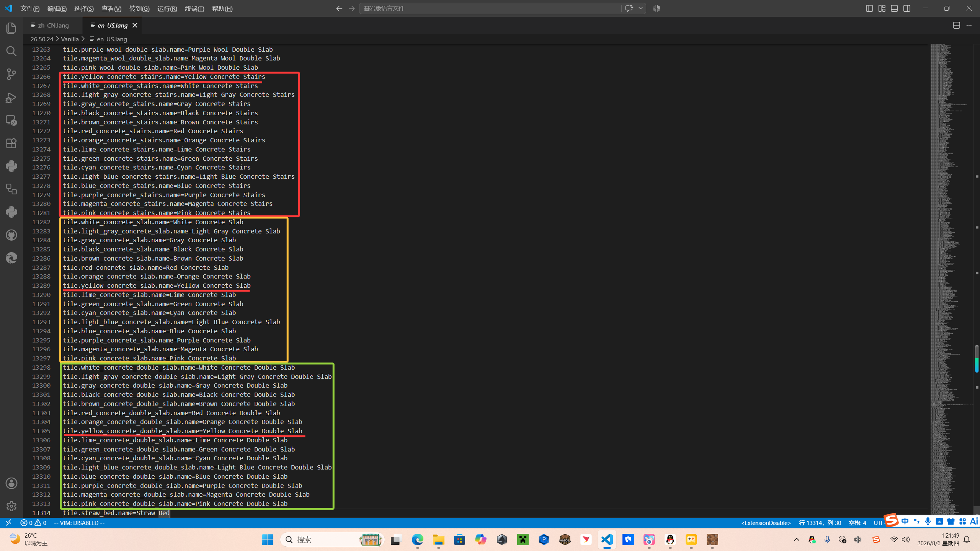Open Microsoft Edge from the taskbar
Screen dimensions: 980x551
click(x=417, y=540)
